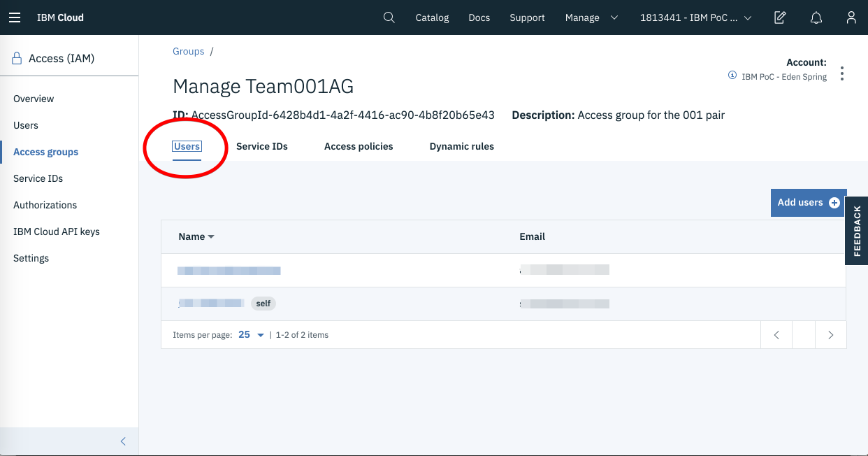Viewport: 868px width, 456px height.
Task: Go to next page arrow
Action: click(830, 335)
